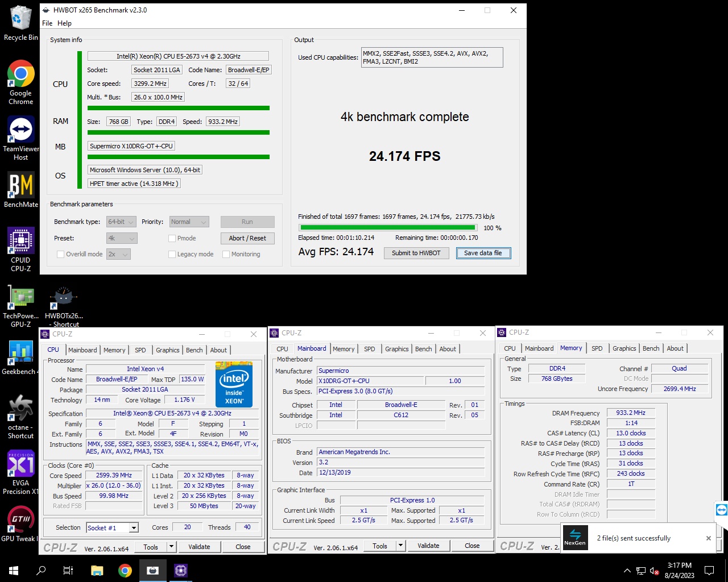728x582 pixels.
Task: Click the taskbar clock showing 3:17 PM
Action: coord(679,571)
